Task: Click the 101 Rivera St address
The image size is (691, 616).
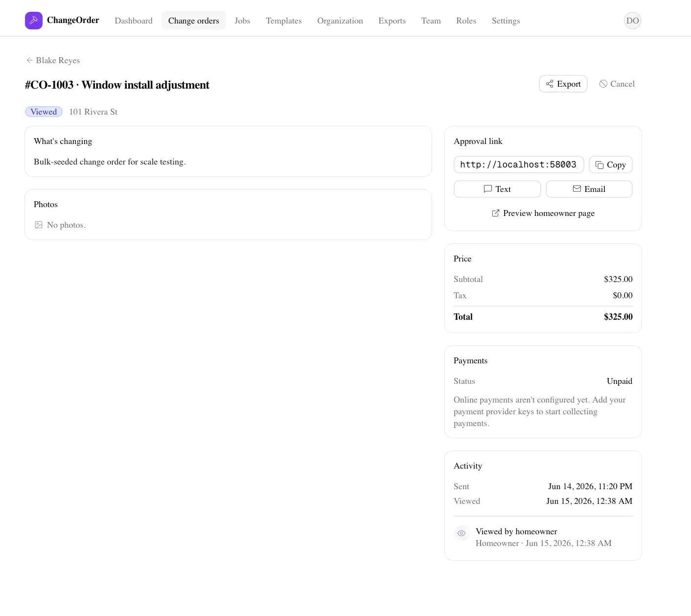Action: 93,112
